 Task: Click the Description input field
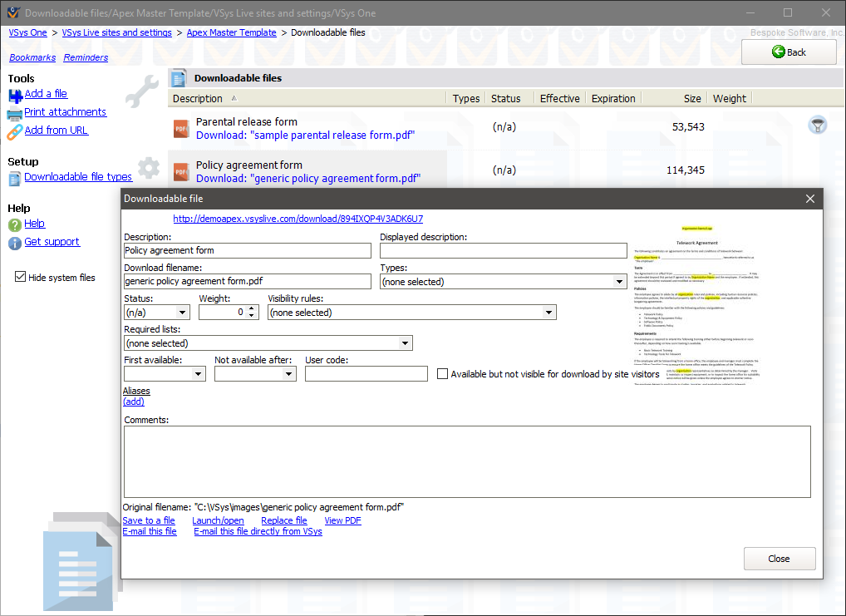247,250
